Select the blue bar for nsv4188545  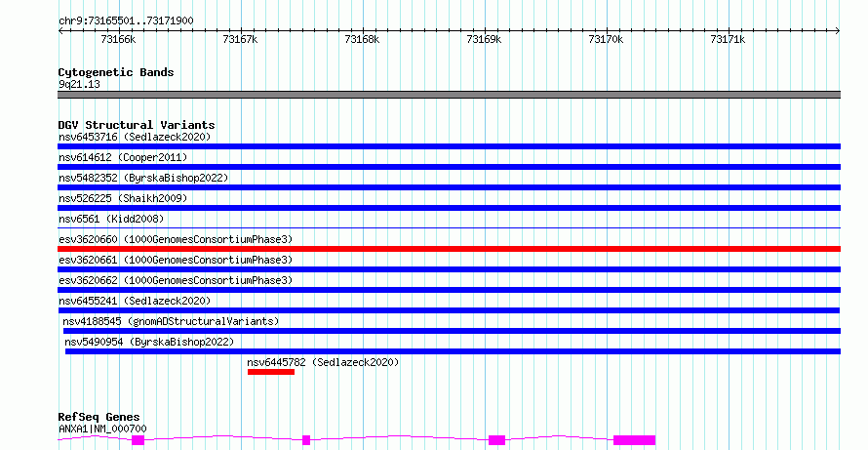point(452,331)
